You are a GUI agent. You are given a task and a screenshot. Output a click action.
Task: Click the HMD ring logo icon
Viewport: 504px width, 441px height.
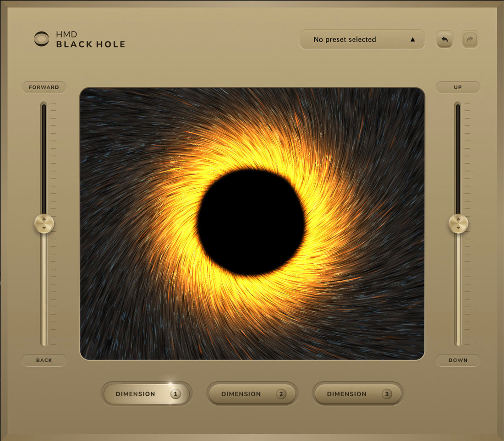[42, 39]
